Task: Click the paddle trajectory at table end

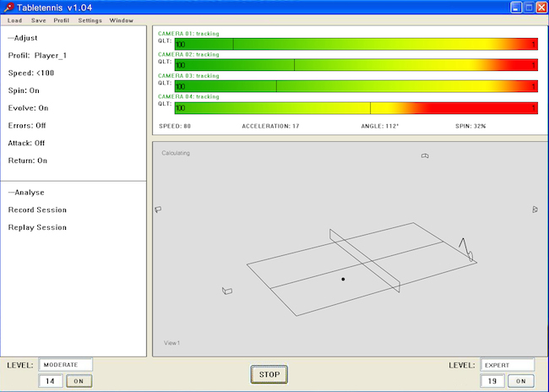Action: 466,249
